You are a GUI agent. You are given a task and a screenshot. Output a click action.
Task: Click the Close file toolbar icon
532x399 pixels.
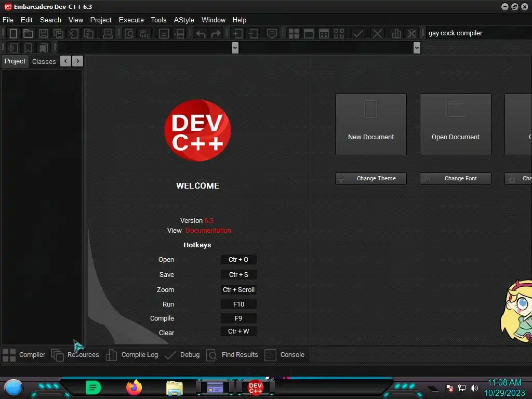coord(73,33)
